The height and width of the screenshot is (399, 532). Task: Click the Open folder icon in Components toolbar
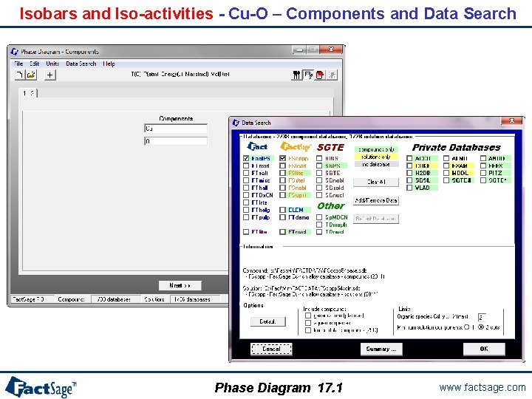tap(31, 75)
